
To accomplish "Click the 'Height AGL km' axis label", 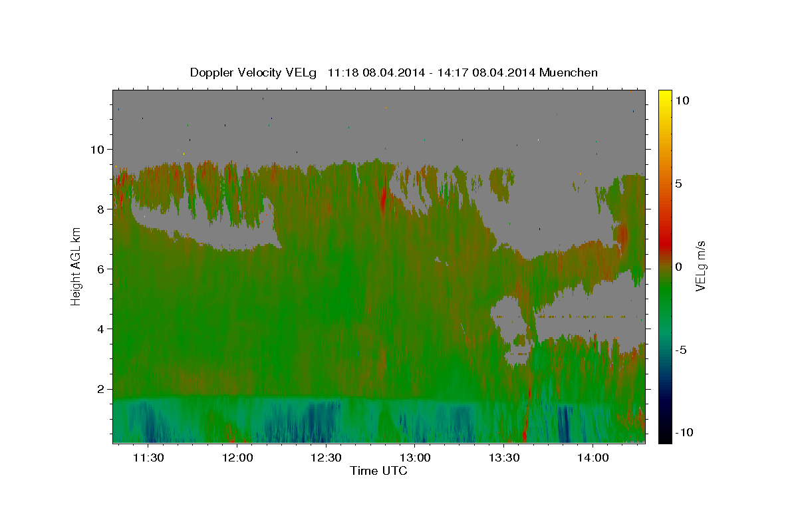I will click(x=76, y=266).
